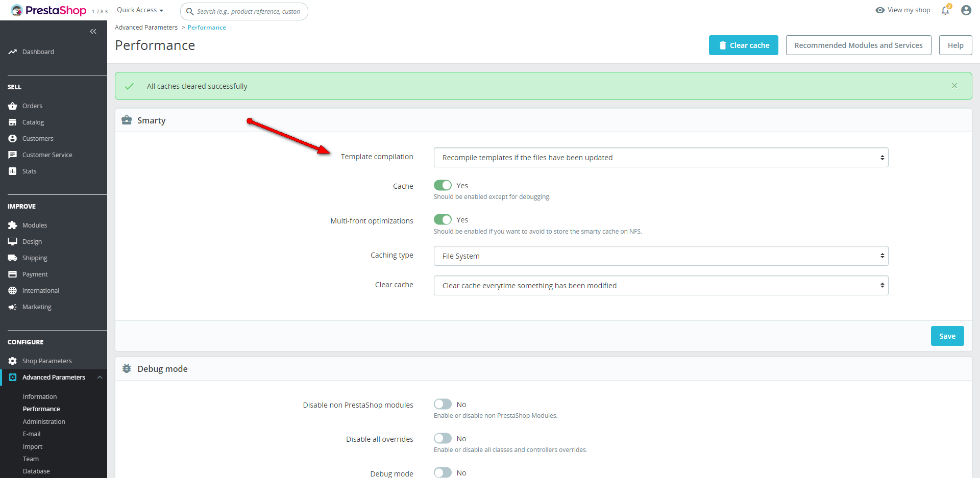This screenshot has width=980, height=478.
Task: Click the Marketing megaphone icon
Action: pos(13,307)
